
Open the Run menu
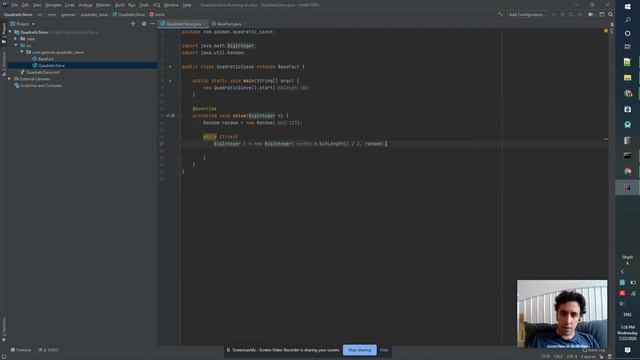[132, 5]
